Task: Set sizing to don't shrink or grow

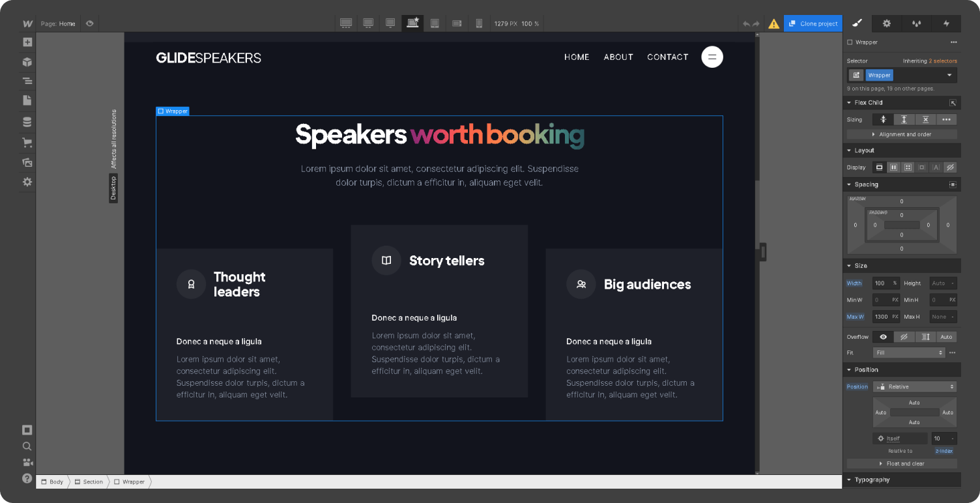Action: point(925,119)
